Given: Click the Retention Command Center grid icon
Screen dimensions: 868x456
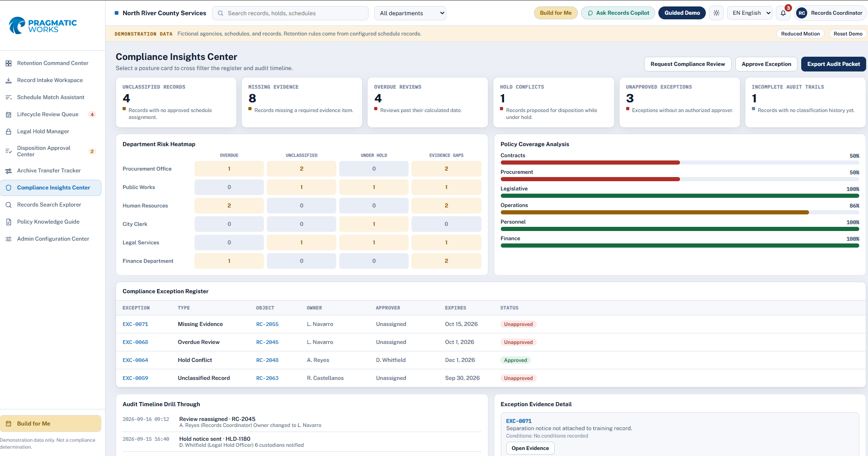Looking at the screenshot, I should click(8, 63).
